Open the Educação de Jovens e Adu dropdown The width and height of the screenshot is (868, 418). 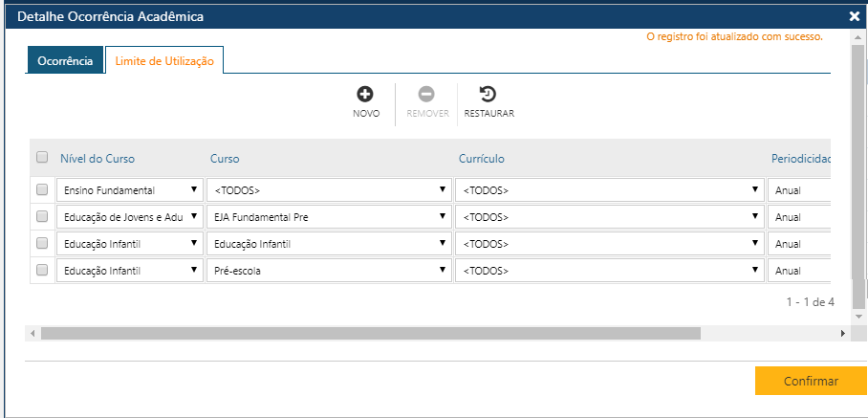[x=130, y=217]
